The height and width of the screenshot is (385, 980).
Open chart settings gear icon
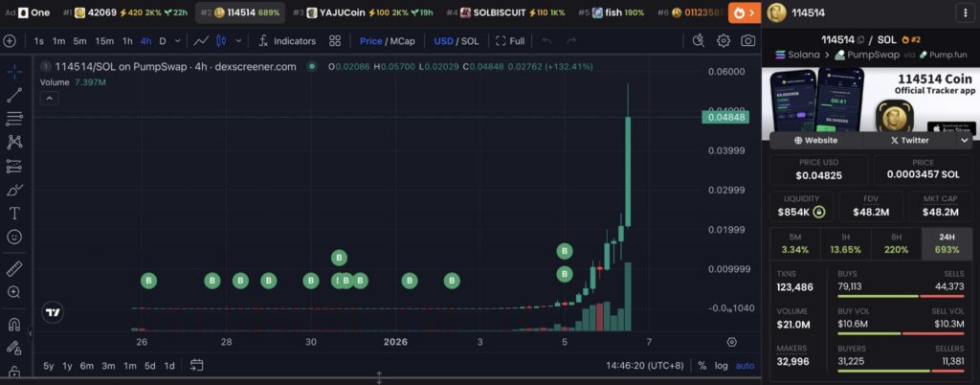[x=724, y=41]
